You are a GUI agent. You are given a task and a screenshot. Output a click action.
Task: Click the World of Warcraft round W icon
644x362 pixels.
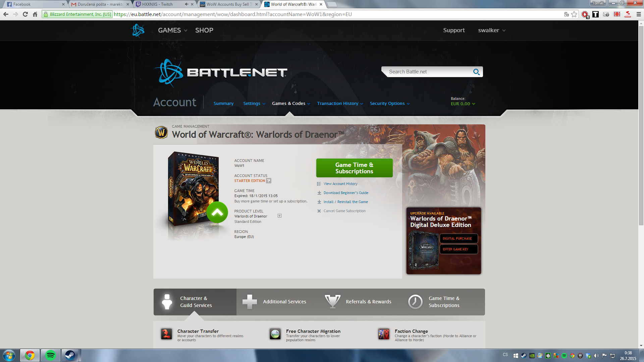161,132
